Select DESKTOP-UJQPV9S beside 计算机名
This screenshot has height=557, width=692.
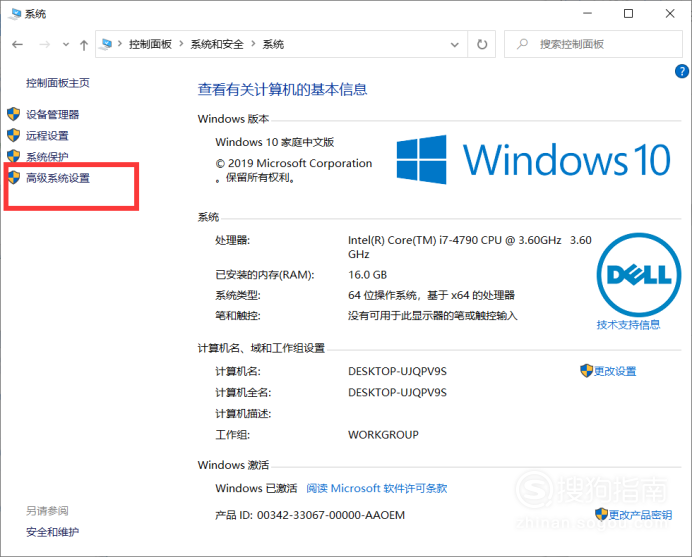(x=397, y=372)
